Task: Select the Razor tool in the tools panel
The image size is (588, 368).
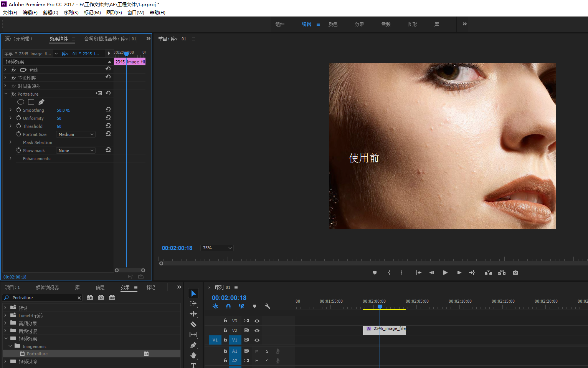Action: 193,324
